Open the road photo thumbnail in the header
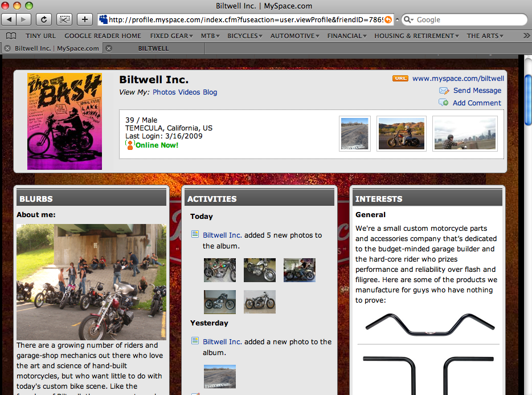 pos(354,133)
